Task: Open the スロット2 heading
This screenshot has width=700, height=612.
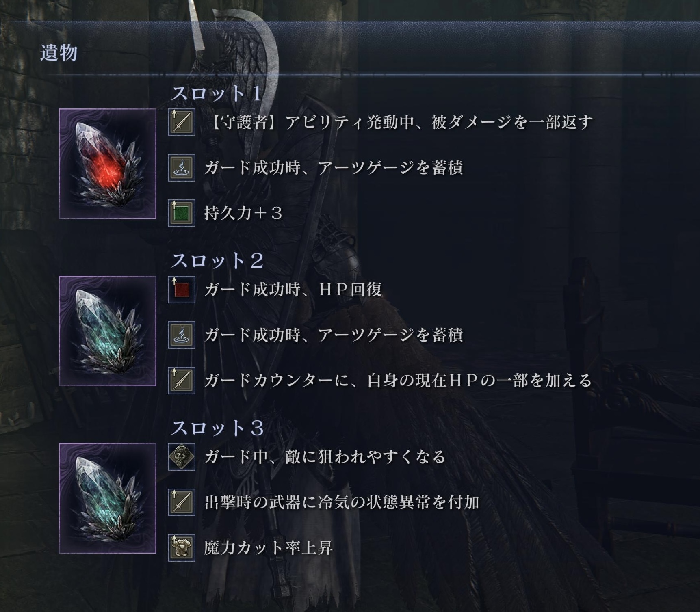Action: (x=217, y=261)
